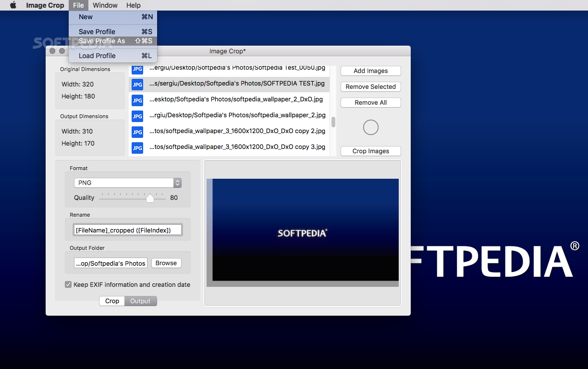Toggle Keep EXIF information checkbox
Image resolution: width=588 pixels, height=369 pixels.
pyautogui.click(x=68, y=284)
